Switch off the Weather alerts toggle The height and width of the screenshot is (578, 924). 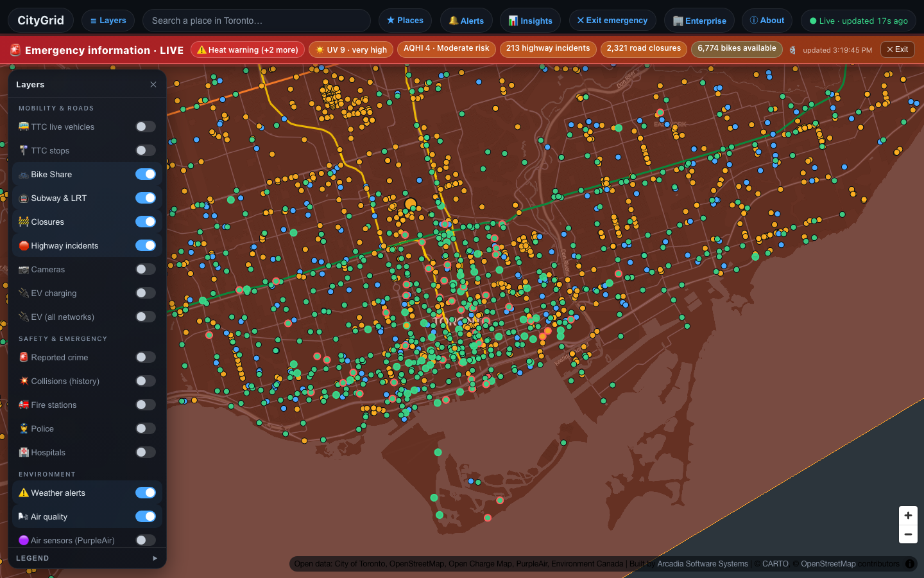146,493
